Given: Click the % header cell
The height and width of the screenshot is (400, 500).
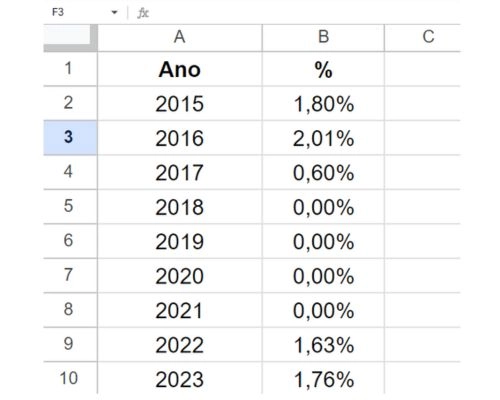Looking at the screenshot, I should [x=323, y=69].
